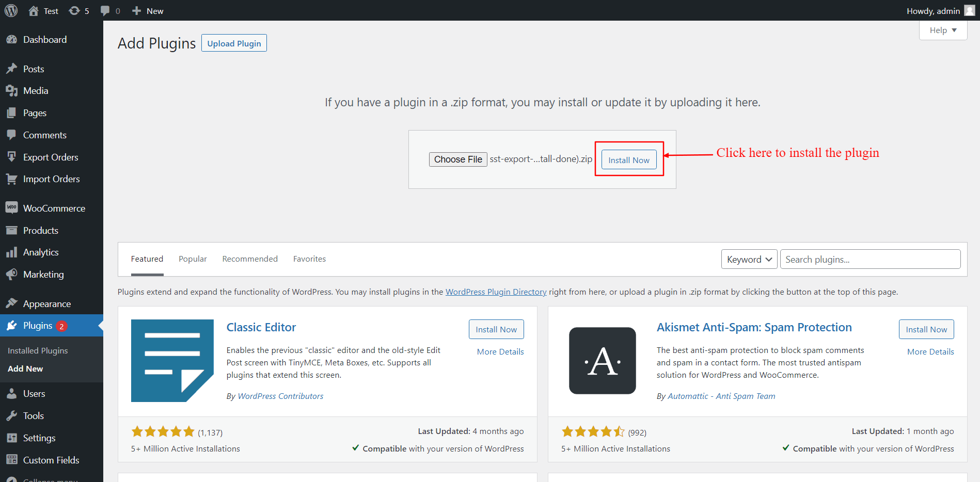The height and width of the screenshot is (482, 980).
Task: Click the WooCommerce woo icon
Action: [x=11, y=208]
